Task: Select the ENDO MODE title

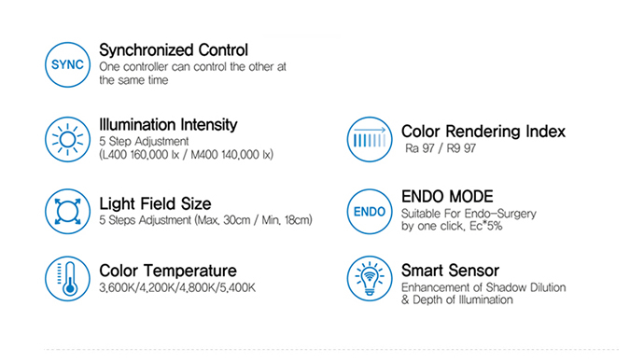Action: tap(447, 197)
